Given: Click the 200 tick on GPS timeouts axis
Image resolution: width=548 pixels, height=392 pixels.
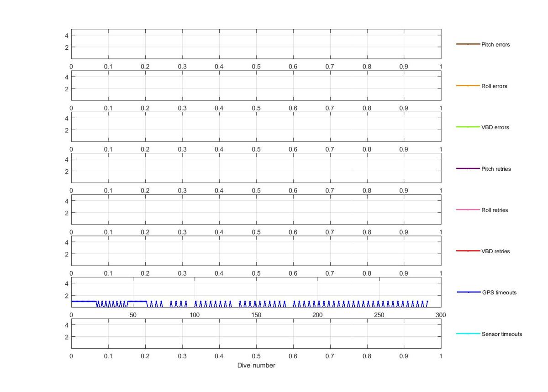Looking at the screenshot, I should tap(318, 315).
